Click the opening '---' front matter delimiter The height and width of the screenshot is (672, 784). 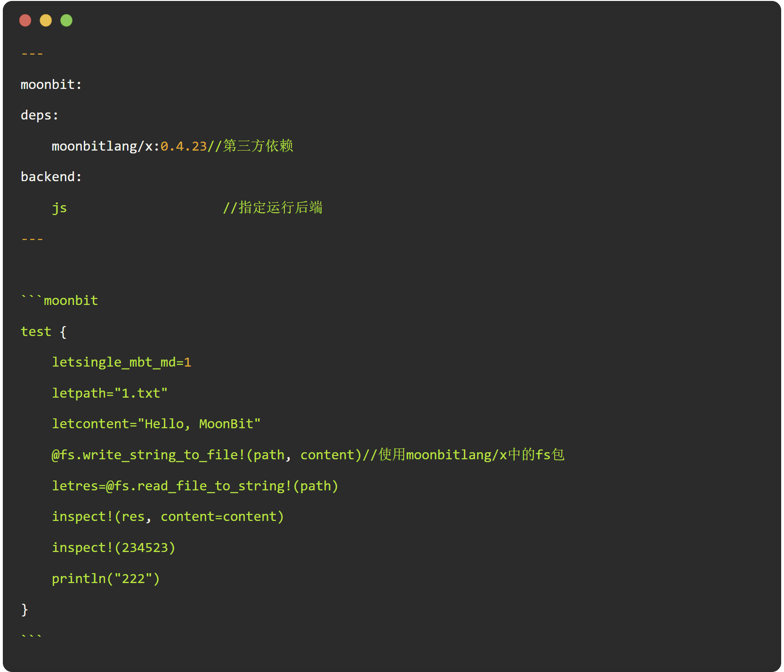(x=32, y=54)
